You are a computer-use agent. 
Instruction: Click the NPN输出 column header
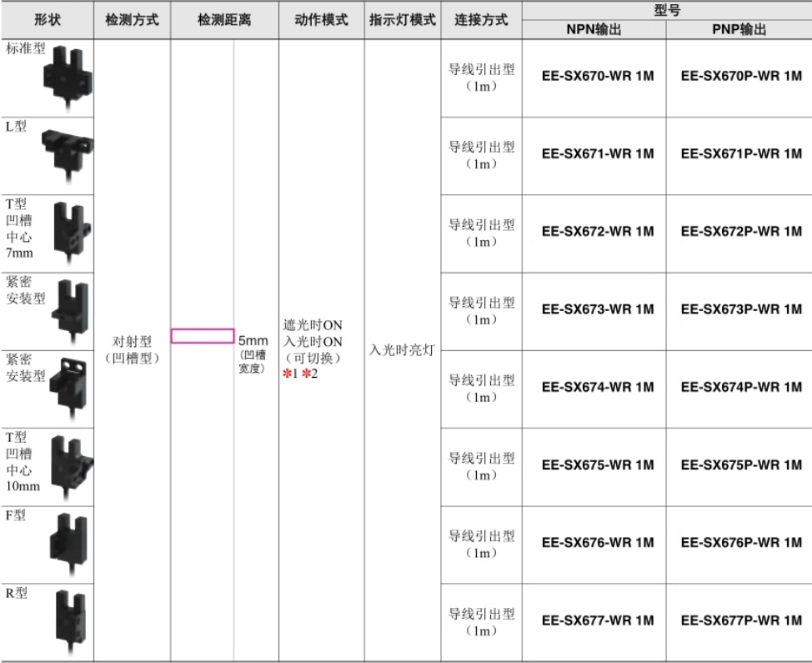click(594, 30)
